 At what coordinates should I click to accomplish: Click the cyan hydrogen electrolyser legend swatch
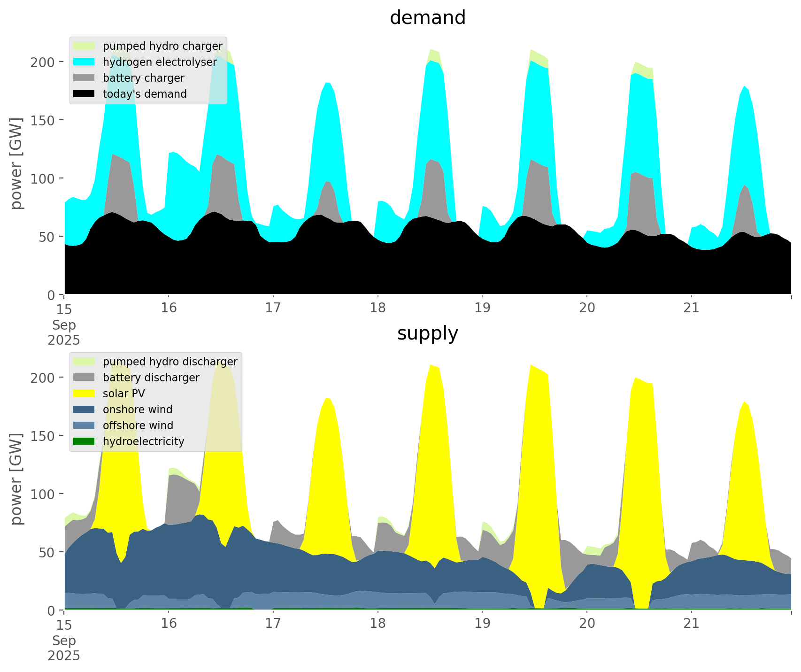[x=84, y=62]
